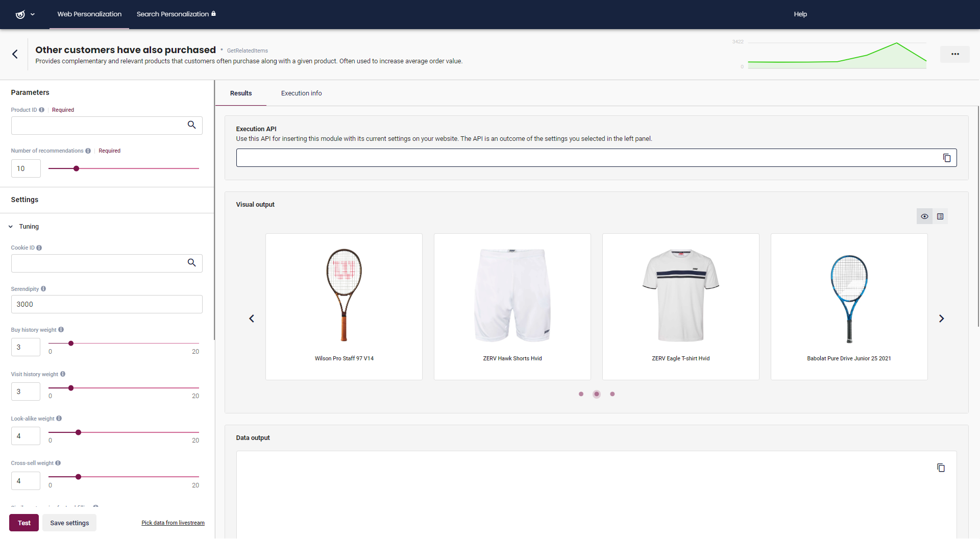Screen dimensions: 980x539
Task: Collapse the Tuning section
Action: tap(11, 227)
